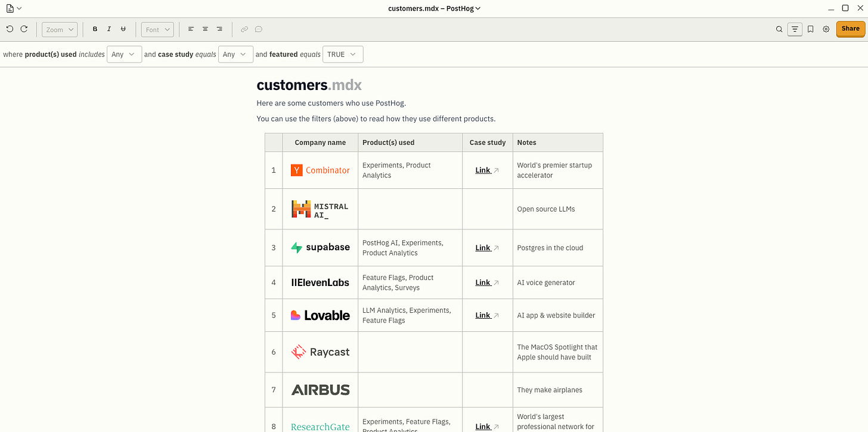The width and height of the screenshot is (868, 432).
Task: Toggle the filters icon button
Action: coord(795,29)
